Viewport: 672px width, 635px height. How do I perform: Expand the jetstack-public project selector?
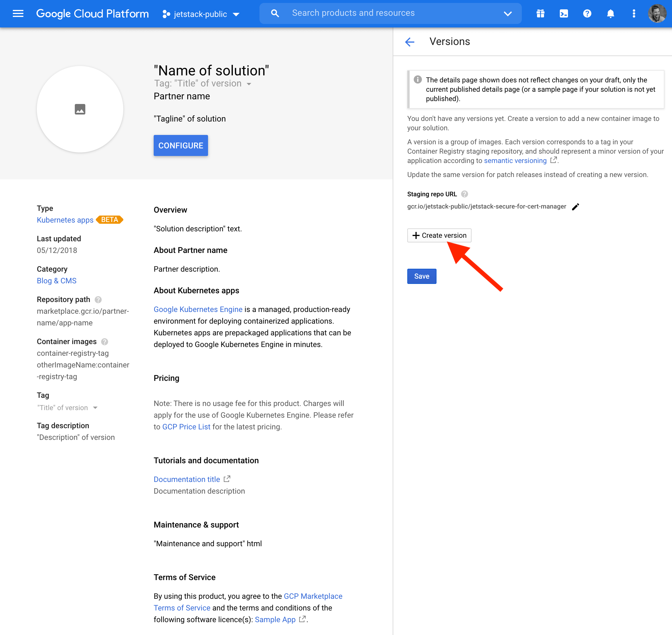coord(201,14)
